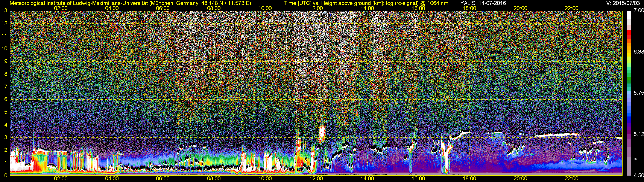Click the 0. km height axis label

[x=6, y=176]
